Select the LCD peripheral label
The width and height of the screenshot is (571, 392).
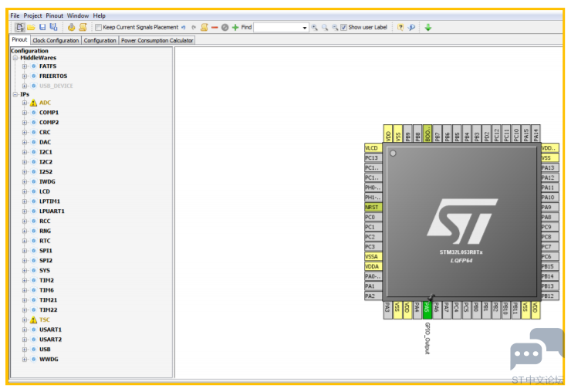[45, 191]
